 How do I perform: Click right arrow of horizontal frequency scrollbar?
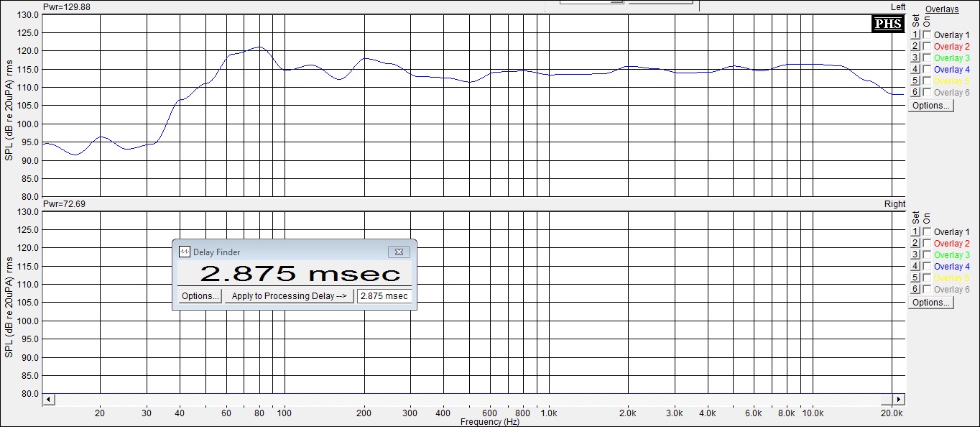pos(898,399)
